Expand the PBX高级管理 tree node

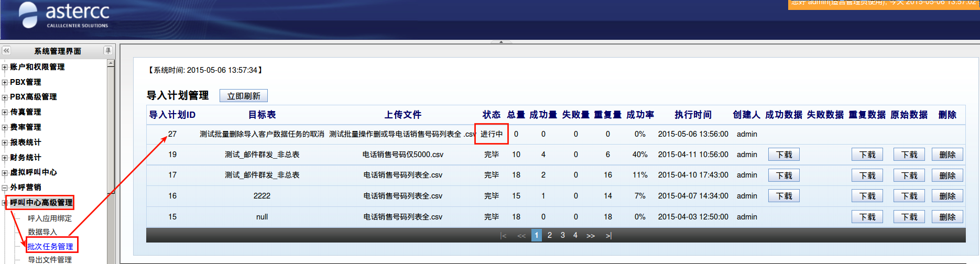point(5,97)
